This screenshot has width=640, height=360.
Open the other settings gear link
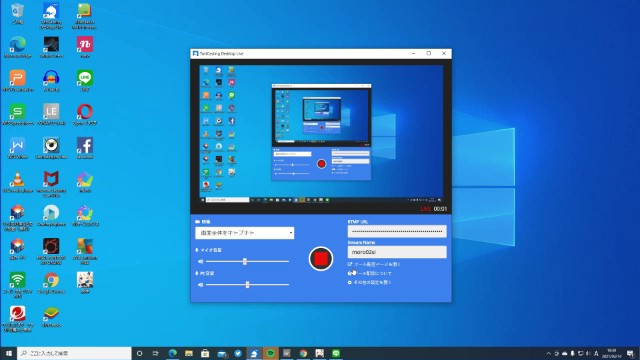tap(369, 282)
